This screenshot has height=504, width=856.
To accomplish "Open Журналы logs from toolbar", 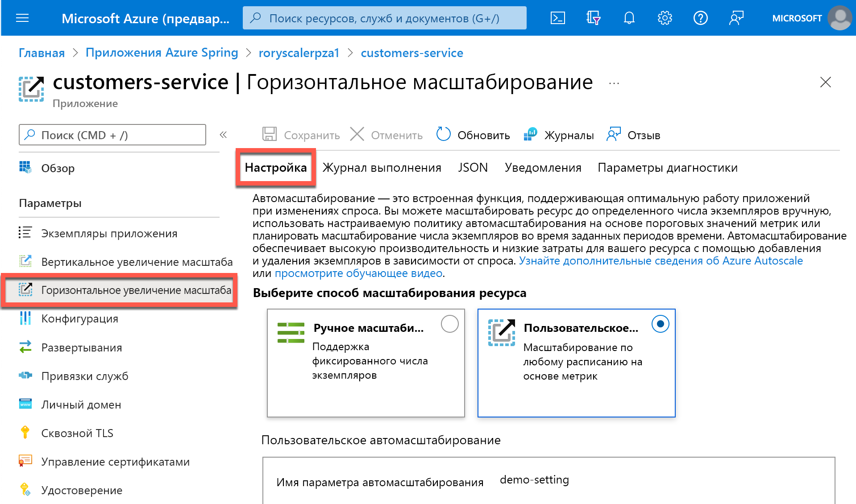I will [559, 135].
